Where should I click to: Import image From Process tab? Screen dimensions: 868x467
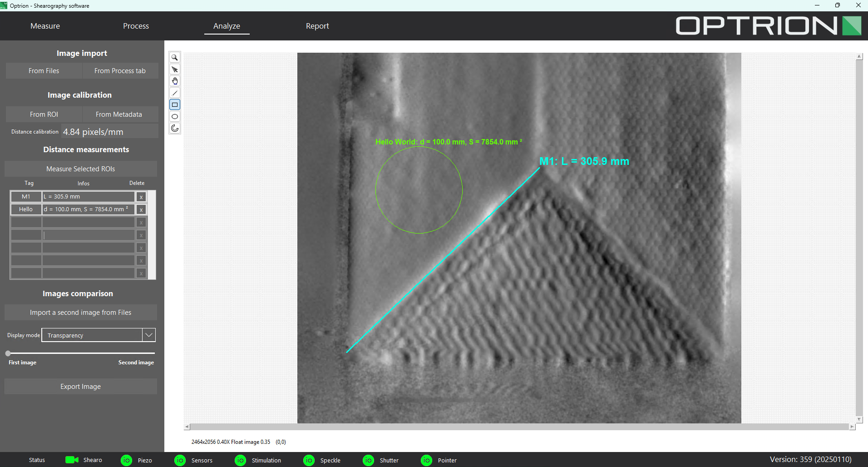coord(120,71)
